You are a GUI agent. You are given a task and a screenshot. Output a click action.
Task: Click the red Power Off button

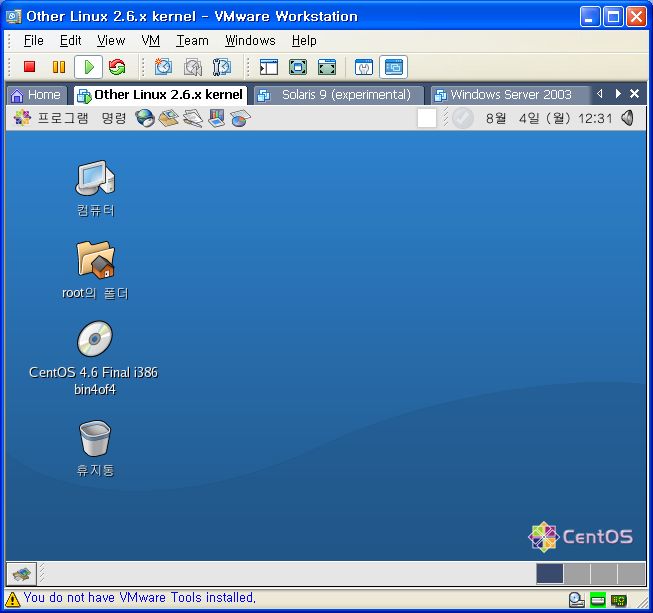point(30,67)
